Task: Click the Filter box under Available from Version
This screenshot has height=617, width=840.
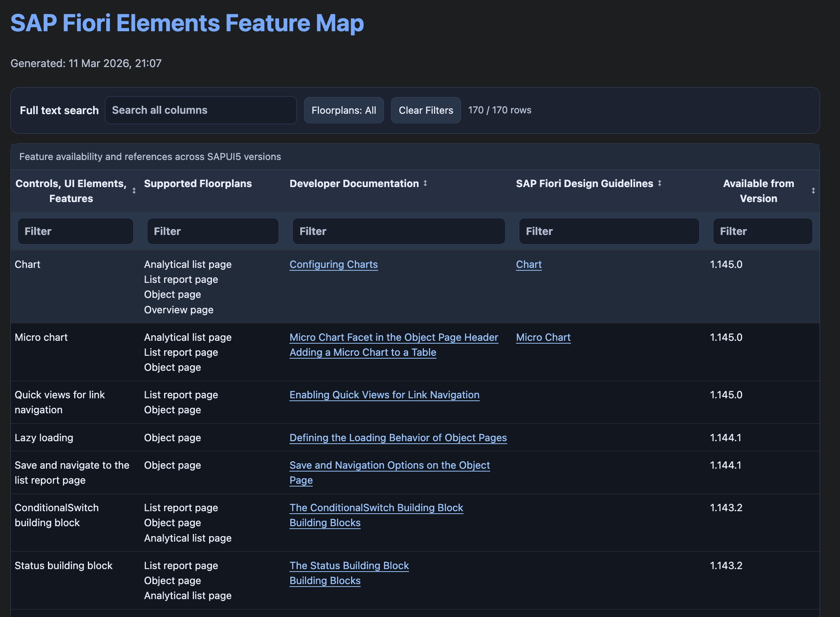Action: (763, 231)
